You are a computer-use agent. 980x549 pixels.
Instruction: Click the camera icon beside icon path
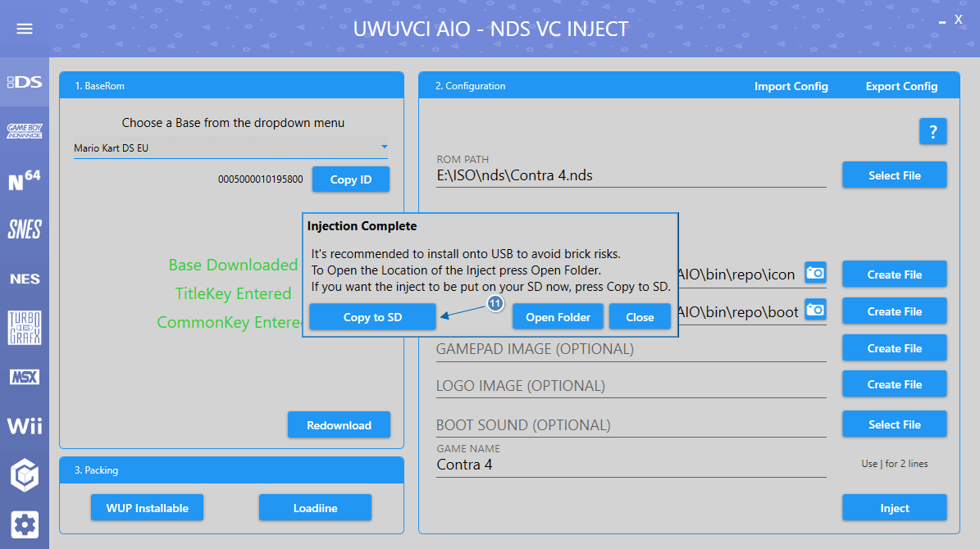[815, 273]
